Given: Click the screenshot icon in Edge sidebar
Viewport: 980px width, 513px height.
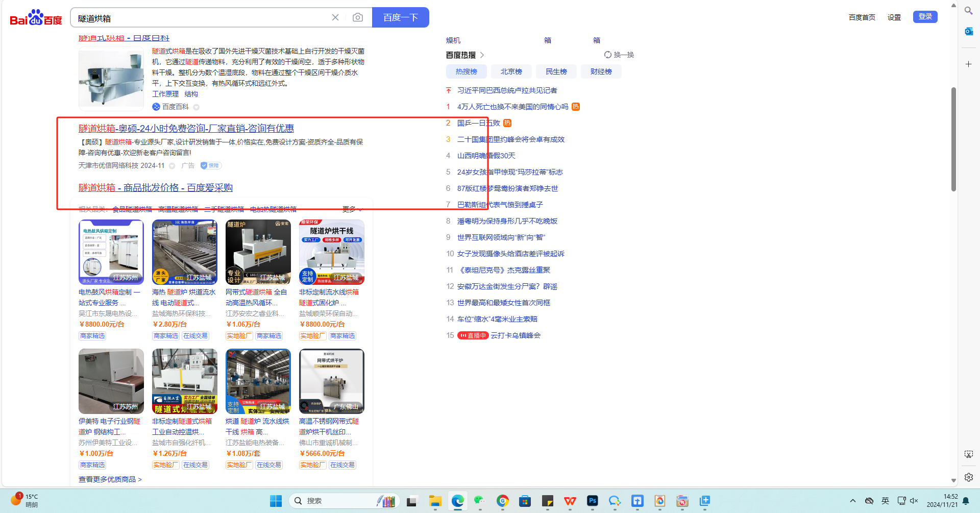Looking at the screenshot, I should pyautogui.click(x=969, y=454).
